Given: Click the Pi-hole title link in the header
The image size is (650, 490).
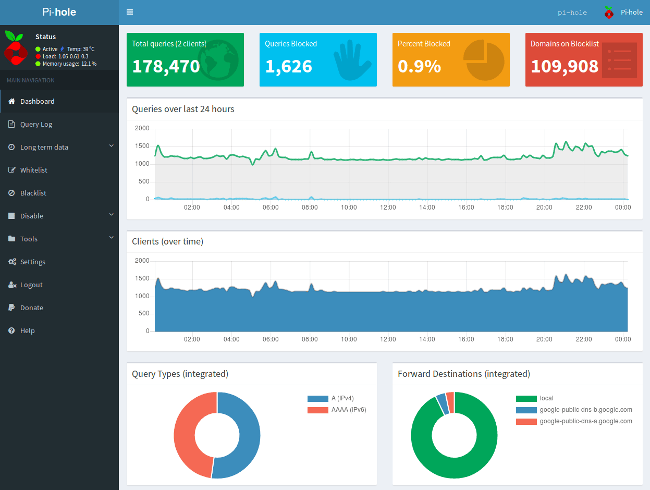Looking at the screenshot, I should pos(59,13).
